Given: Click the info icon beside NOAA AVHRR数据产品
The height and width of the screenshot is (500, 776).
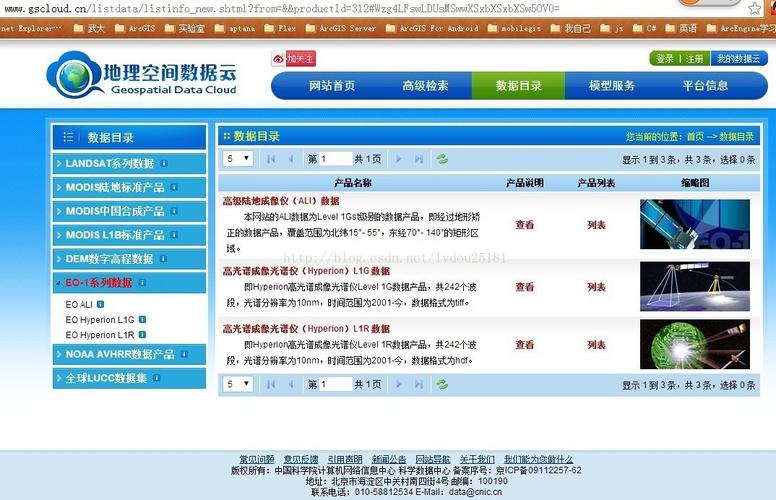Looking at the screenshot, I should tap(184, 354).
